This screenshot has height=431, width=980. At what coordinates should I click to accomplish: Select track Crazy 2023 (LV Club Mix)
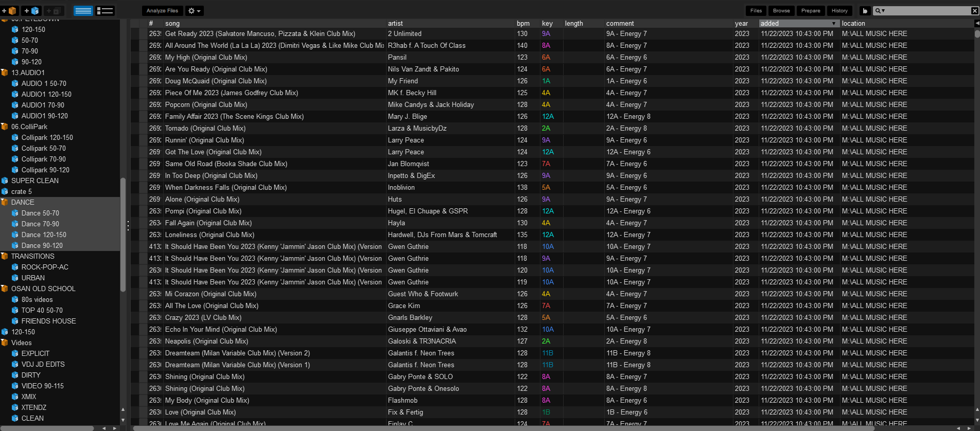203,317
